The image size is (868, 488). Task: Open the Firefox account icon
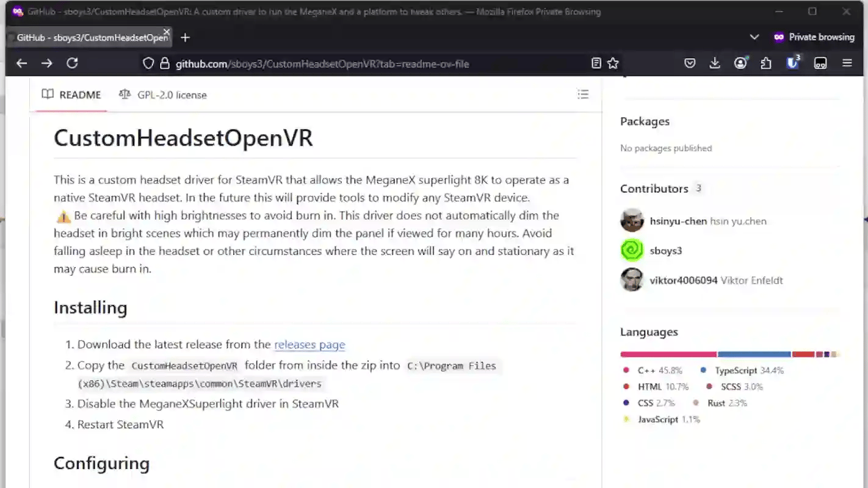740,63
